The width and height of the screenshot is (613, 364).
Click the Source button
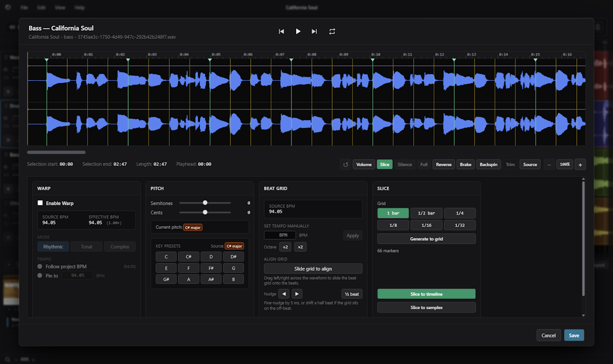click(x=530, y=165)
